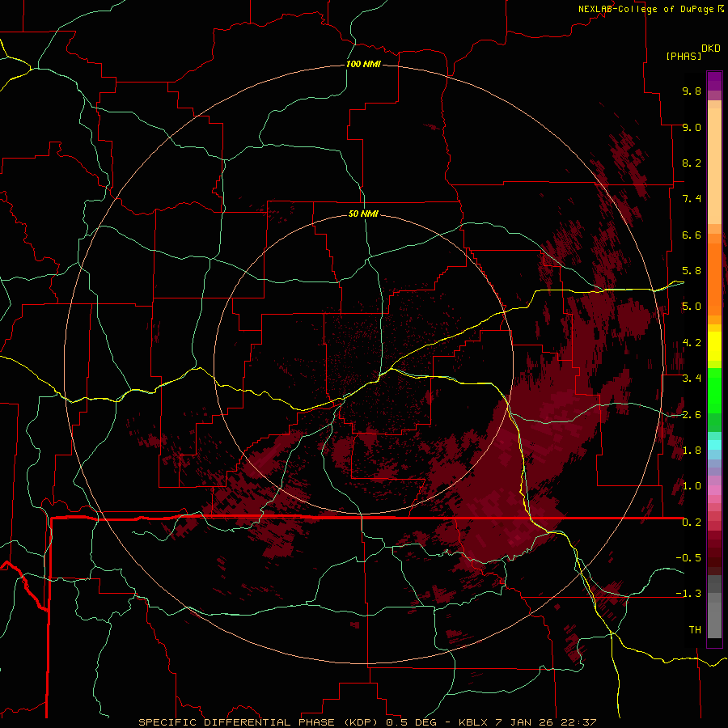Click the 9.0 value on the color scale
This screenshot has height=728, width=728.
point(692,127)
